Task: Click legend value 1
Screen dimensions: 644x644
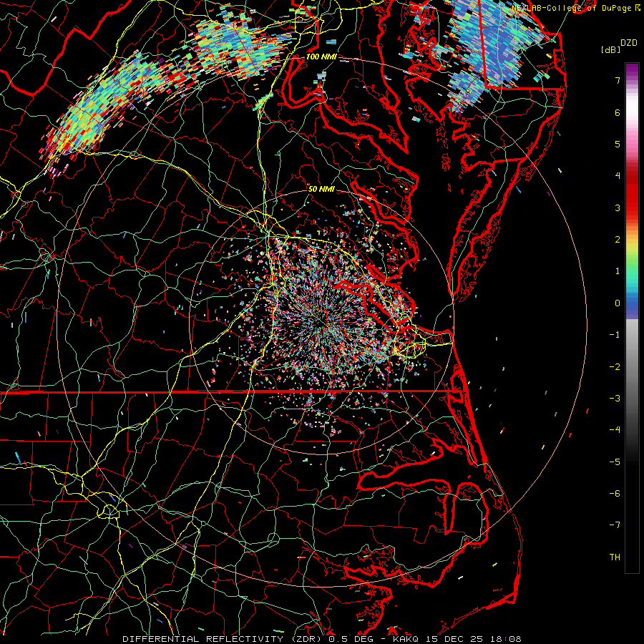Action: pyautogui.click(x=618, y=271)
